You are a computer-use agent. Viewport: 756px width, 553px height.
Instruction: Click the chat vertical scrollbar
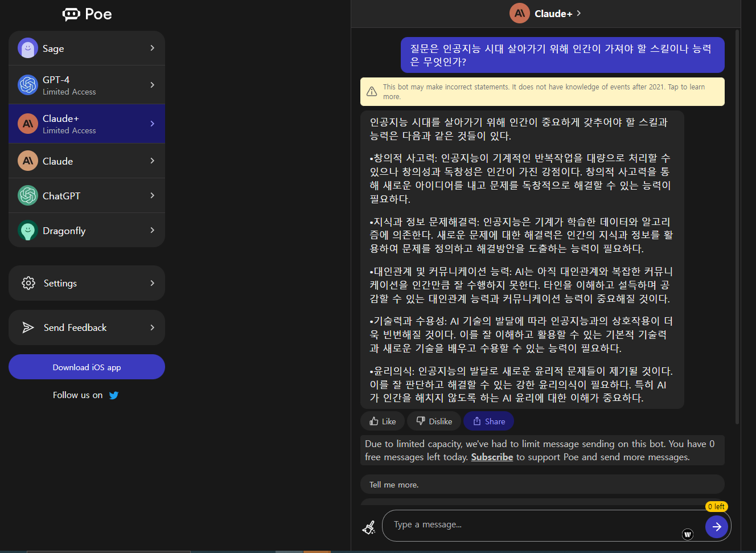point(737,227)
